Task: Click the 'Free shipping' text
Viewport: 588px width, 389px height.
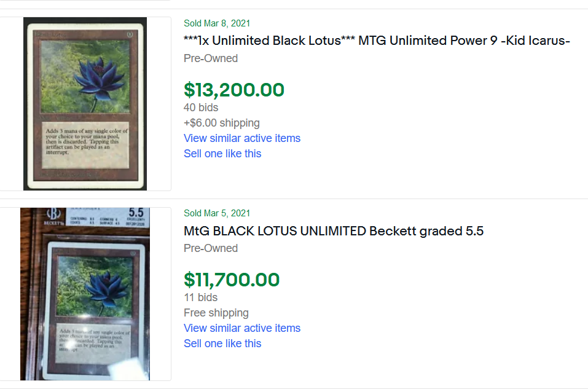Action: tap(216, 313)
